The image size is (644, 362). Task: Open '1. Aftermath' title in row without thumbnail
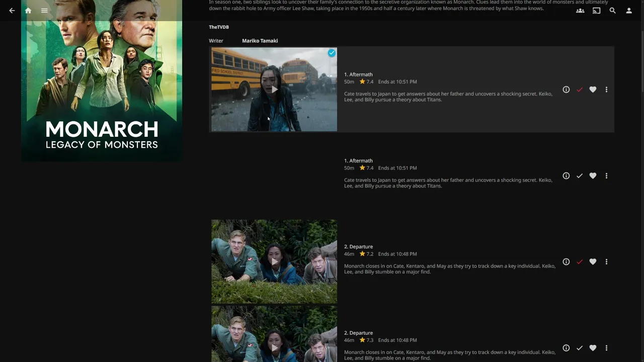click(358, 161)
